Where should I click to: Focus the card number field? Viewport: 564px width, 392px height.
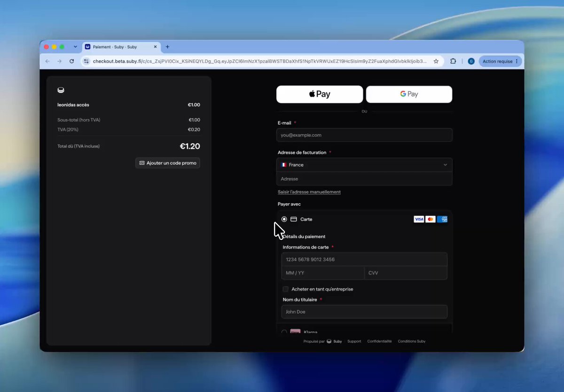[364, 260]
